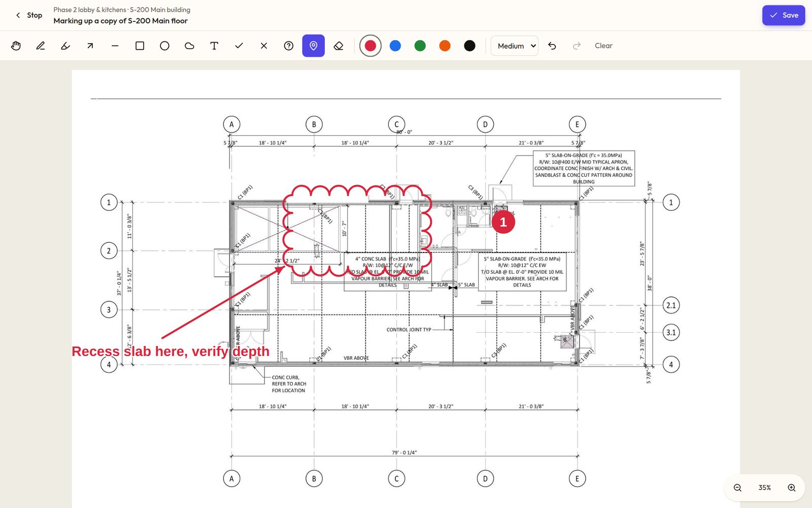Select the pan hand tool
The height and width of the screenshot is (508, 812).
[x=16, y=46]
